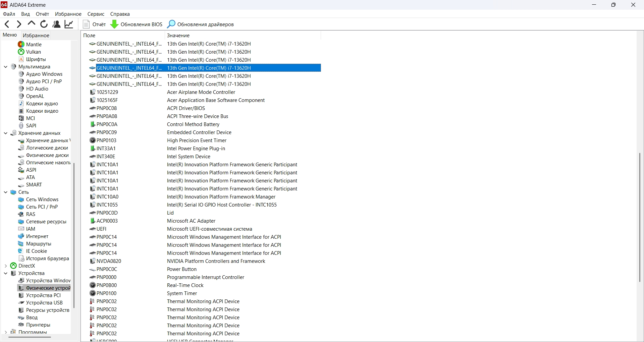Select IE Cookie tree item
The width and height of the screenshot is (644, 342).
33,251
